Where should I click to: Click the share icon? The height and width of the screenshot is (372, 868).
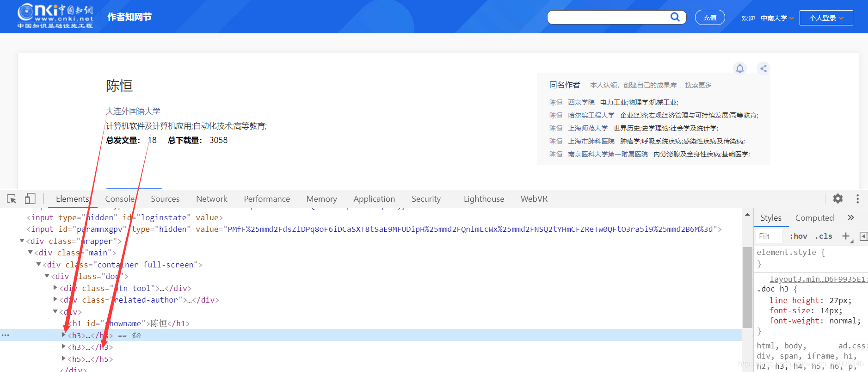point(763,68)
